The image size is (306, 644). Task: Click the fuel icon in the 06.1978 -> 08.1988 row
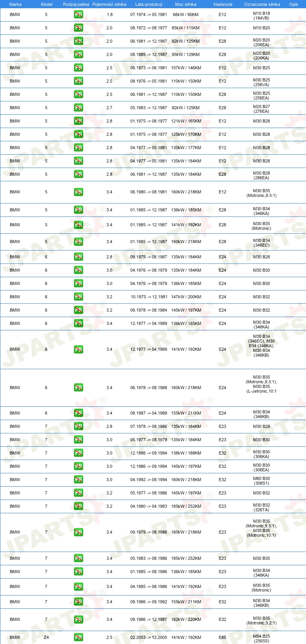(78, 388)
